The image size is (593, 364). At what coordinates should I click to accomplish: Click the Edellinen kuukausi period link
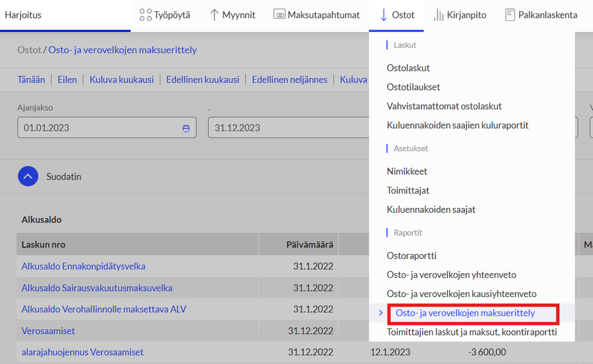(x=202, y=79)
